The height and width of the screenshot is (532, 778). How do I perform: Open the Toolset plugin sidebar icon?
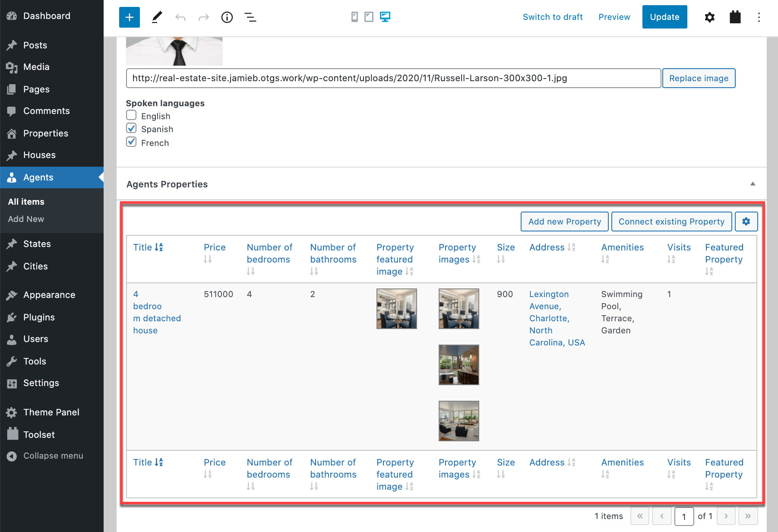click(x=735, y=17)
